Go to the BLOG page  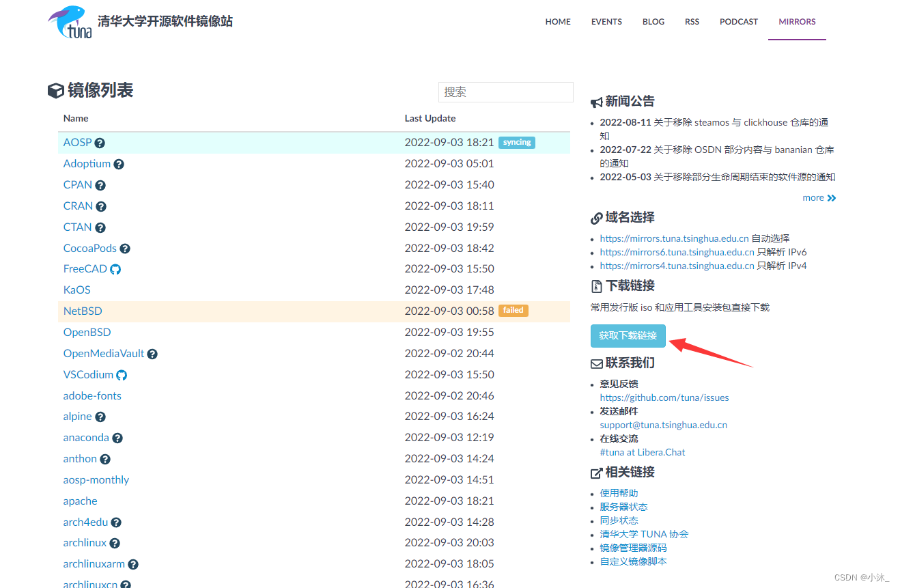653,22
